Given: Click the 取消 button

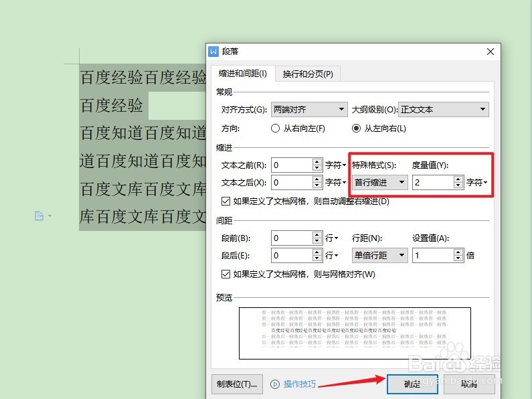Looking at the screenshot, I should click(x=469, y=384).
